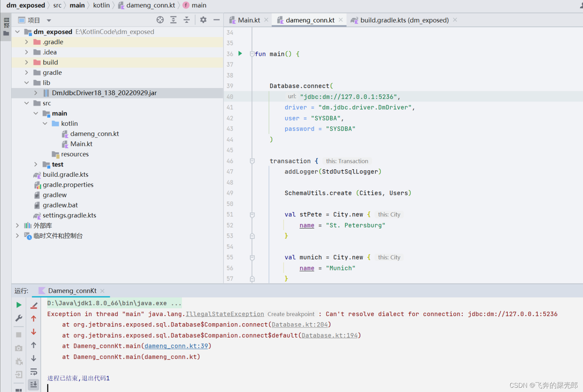The height and width of the screenshot is (392, 583).
Task: Hide the project panel with minus icon
Action: 216,20
